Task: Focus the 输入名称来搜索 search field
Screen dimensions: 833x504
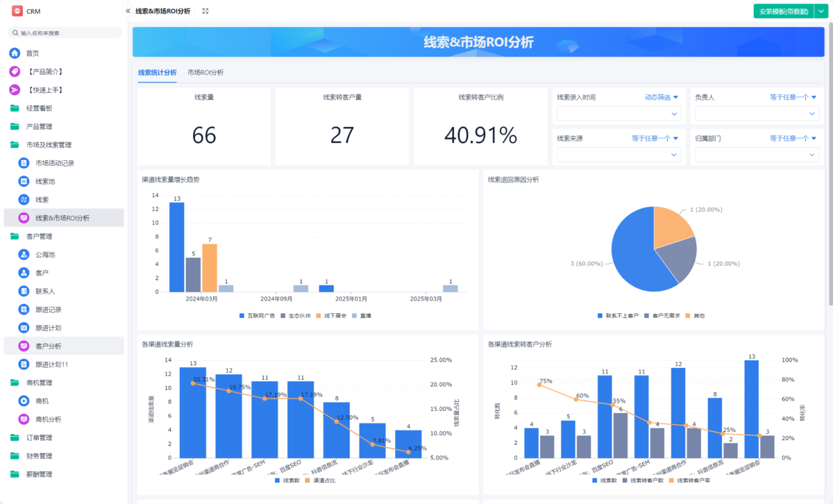Action: (65, 33)
